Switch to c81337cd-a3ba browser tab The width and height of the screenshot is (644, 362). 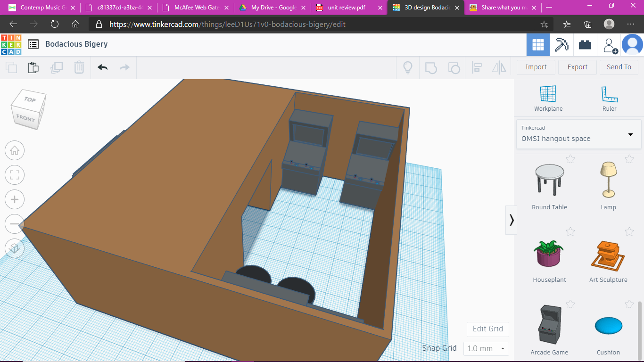pos(118,8)
